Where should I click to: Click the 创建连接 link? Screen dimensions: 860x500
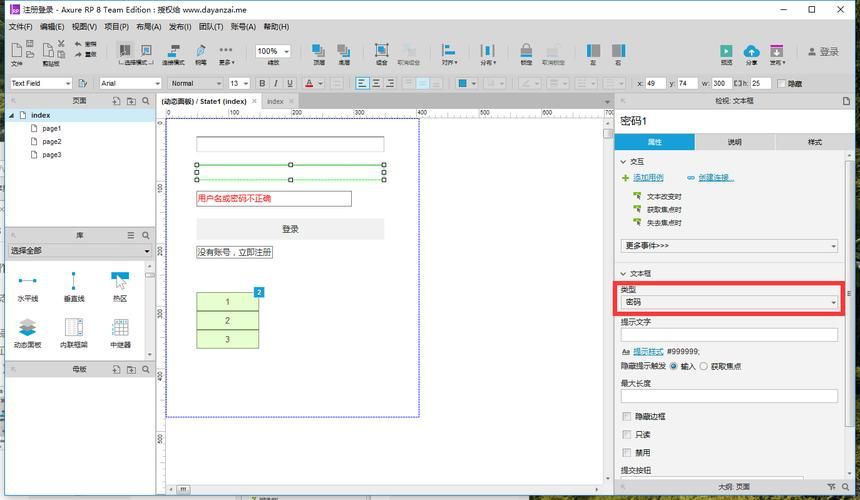716,178
